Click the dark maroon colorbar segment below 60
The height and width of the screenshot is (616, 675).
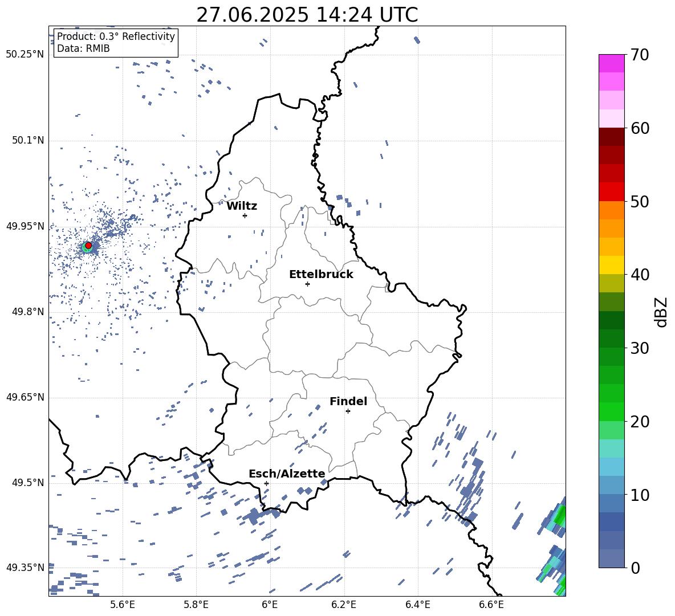point(611,137)
